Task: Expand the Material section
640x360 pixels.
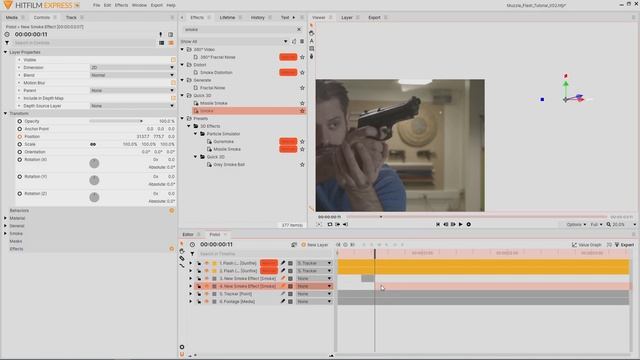Action: pos(5,218)
